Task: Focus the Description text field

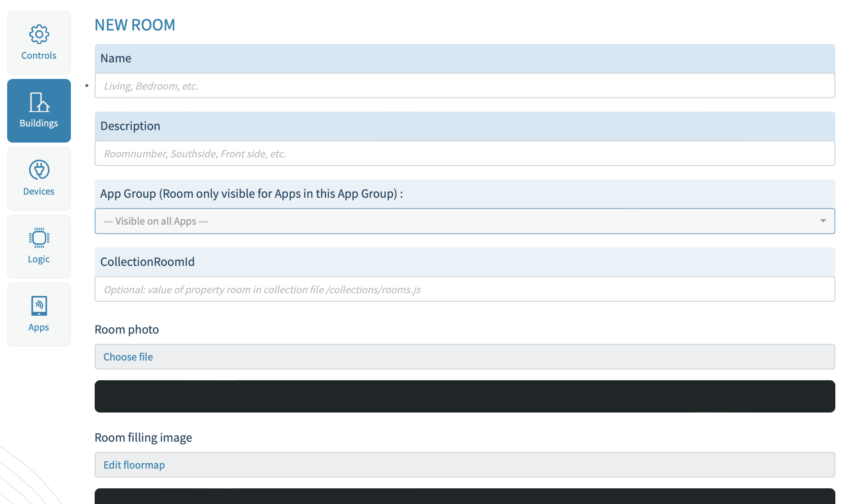Action: click(x=464, y=153)
